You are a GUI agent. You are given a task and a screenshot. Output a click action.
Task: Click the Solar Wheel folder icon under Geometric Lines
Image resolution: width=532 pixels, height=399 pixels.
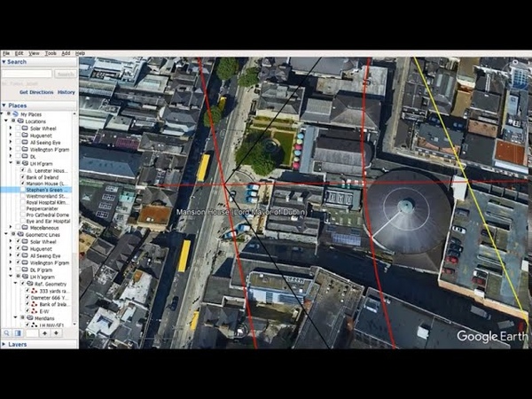(25, 241)
